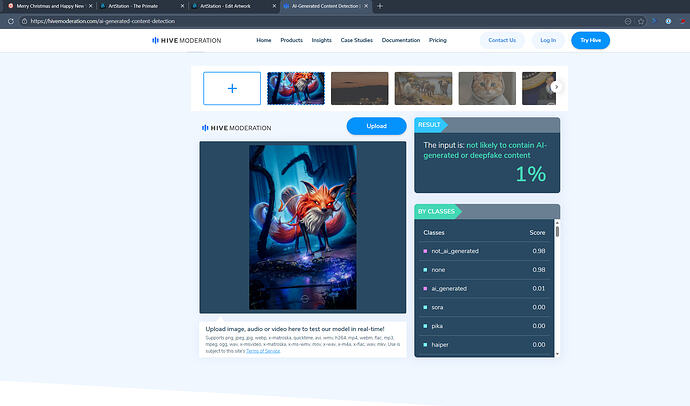Click the ai_generated class row
The image size is (690, 406).
(x=484, y=289)
